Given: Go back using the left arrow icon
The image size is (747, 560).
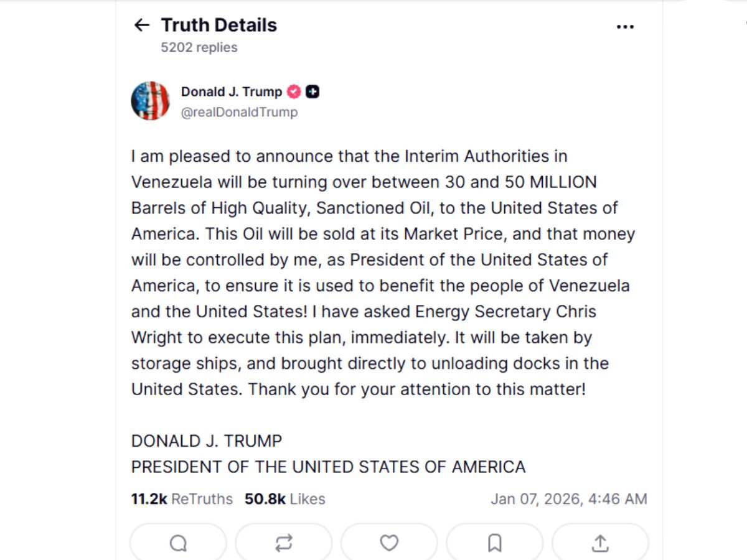Looking at the screenshot, I should point(142,25).
